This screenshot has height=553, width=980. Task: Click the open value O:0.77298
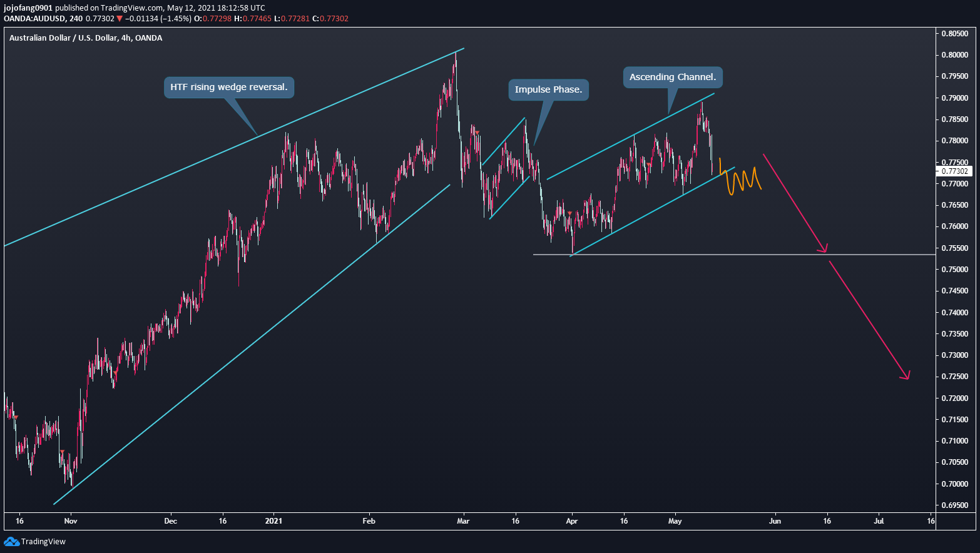point(213,19)
